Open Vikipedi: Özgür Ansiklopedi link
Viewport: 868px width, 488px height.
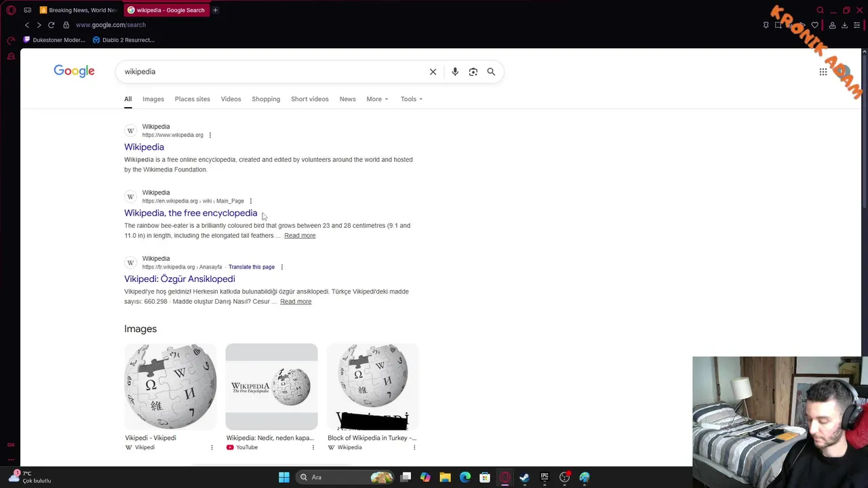(x=180, y=279)
